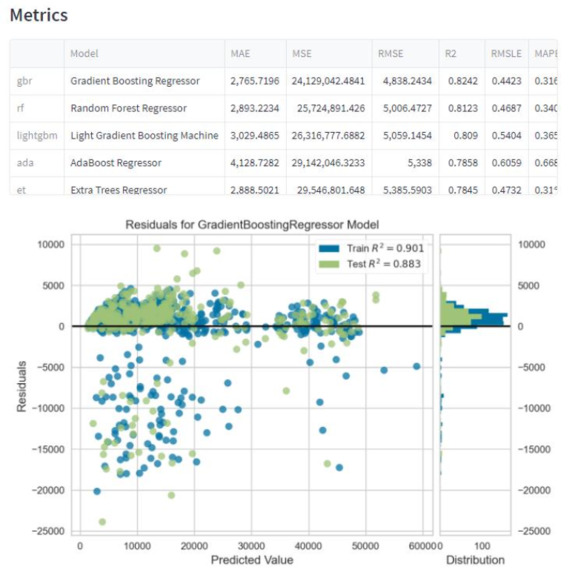Click the residual distribution histogram
Screen dimensions: 575x573
click(x=475, y=385)
